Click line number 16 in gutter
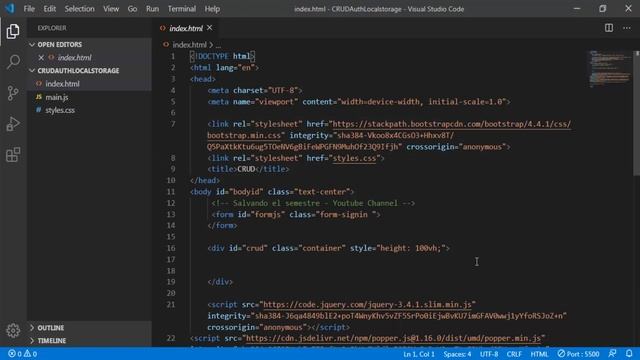This screenshot has width=640, height=360. [x=171, y=248]
